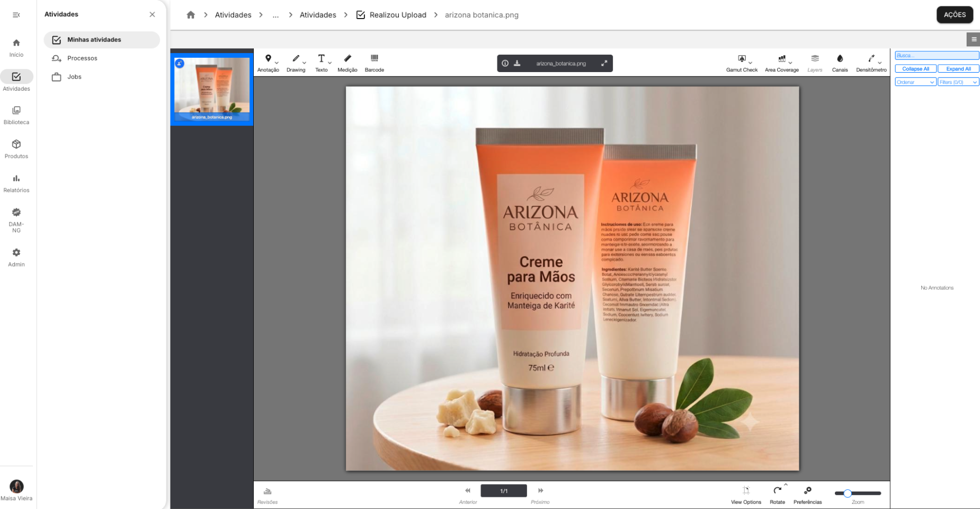The image size is (980, 509).
Task: Select Minhas atividades menu item
Action: click(102, 40)
